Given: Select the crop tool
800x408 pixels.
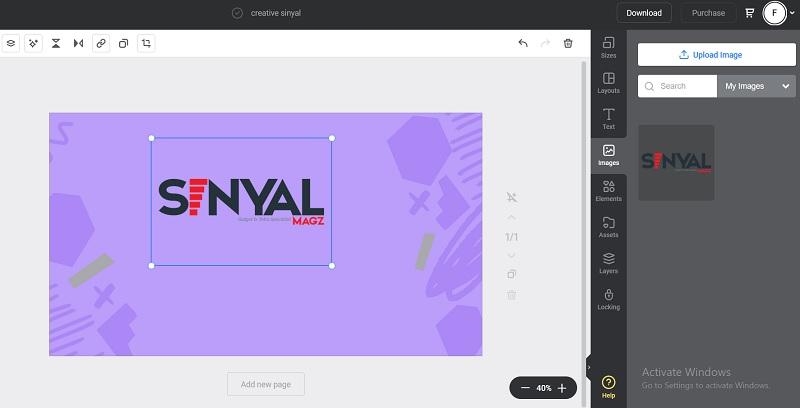Looking at the screenshot, I should 146,44.
